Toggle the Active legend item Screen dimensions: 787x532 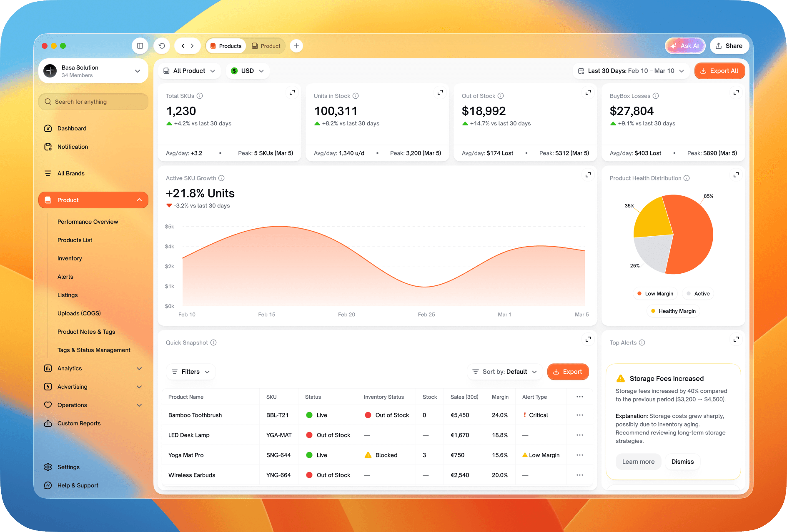(x=698, y=294)
